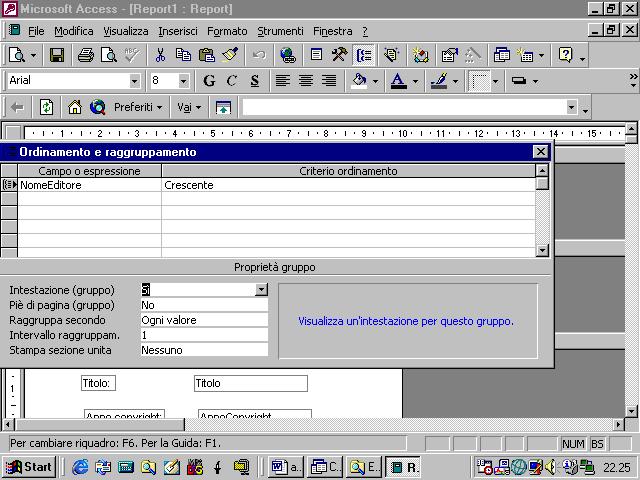The width and height of the screenshot is (640, 480).
Task: Open the Modifica menu
Action: 74,31
